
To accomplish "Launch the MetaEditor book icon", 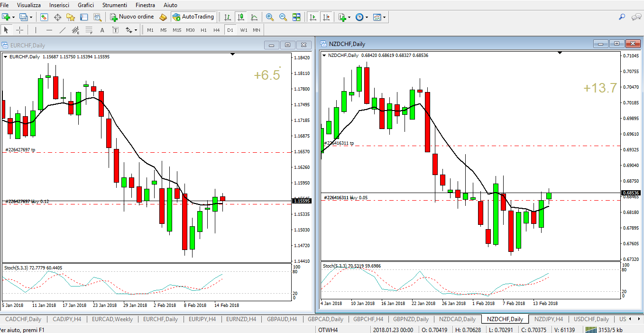I will 163,17.
